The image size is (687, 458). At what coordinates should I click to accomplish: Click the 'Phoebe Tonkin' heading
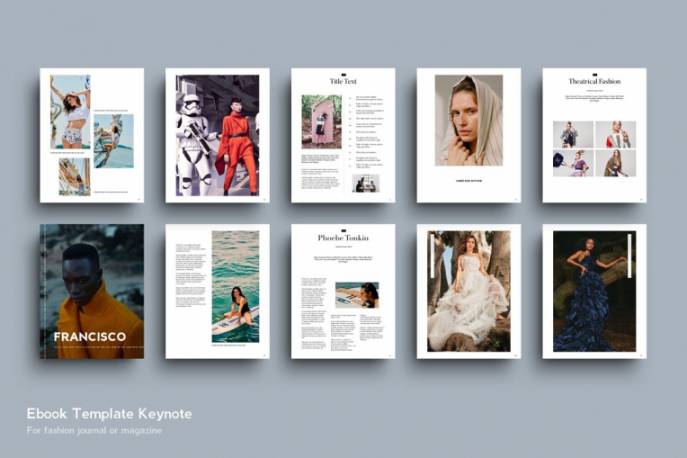[x=343, y=238]
